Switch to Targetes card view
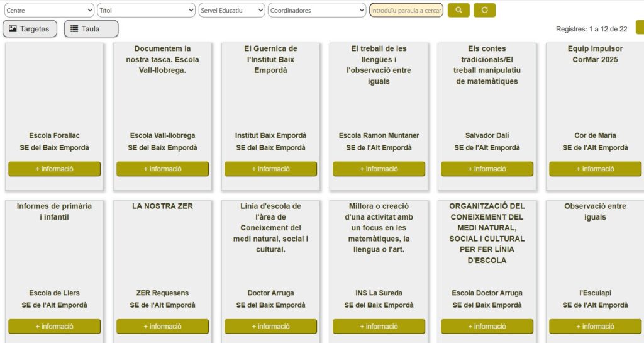 tap(30, 28)
